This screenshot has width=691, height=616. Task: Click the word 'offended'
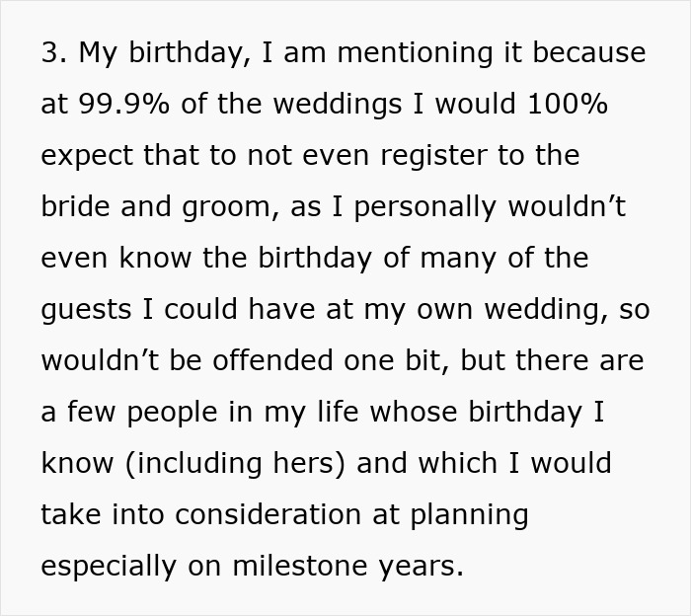tap(272, 360)
